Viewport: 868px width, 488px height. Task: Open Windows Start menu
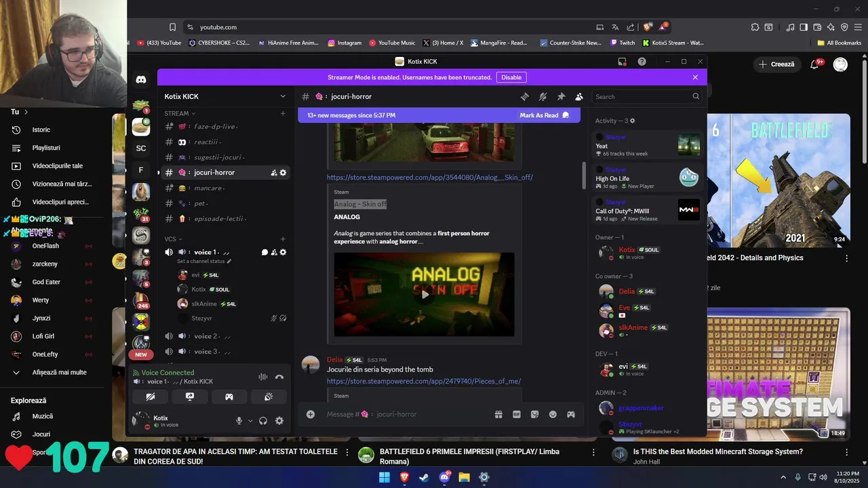coord(384,477)
